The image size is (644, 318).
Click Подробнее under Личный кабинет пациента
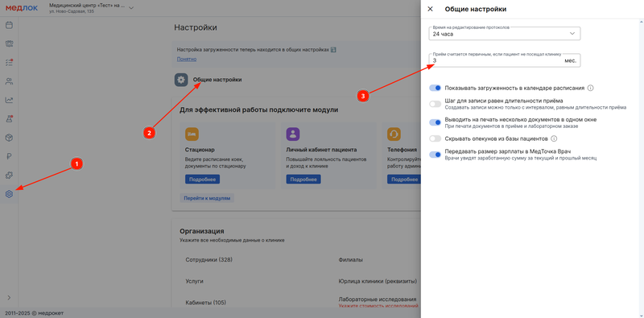[303, 180]
